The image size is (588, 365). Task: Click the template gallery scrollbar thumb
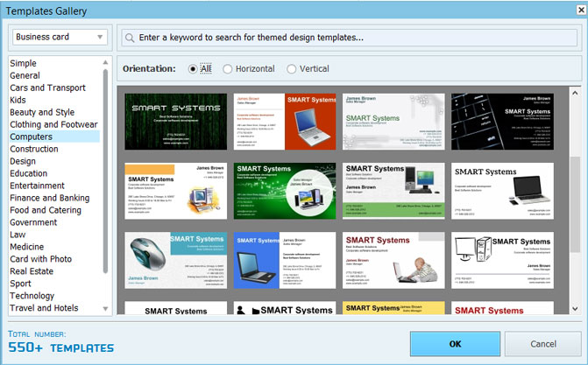click(x=575, y=204)
